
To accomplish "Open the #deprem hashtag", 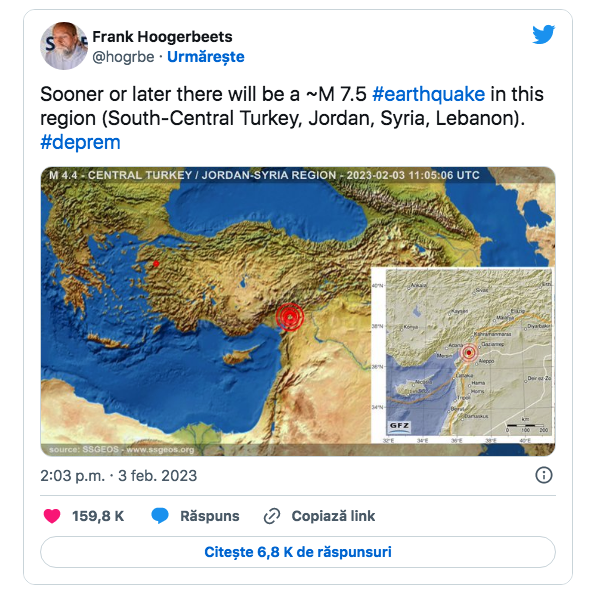I will [80, 142].
